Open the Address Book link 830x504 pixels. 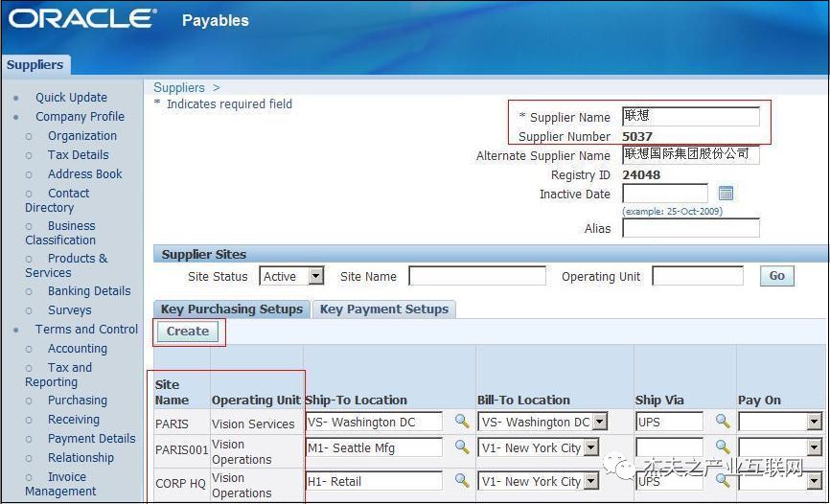[x=84, y=174]
